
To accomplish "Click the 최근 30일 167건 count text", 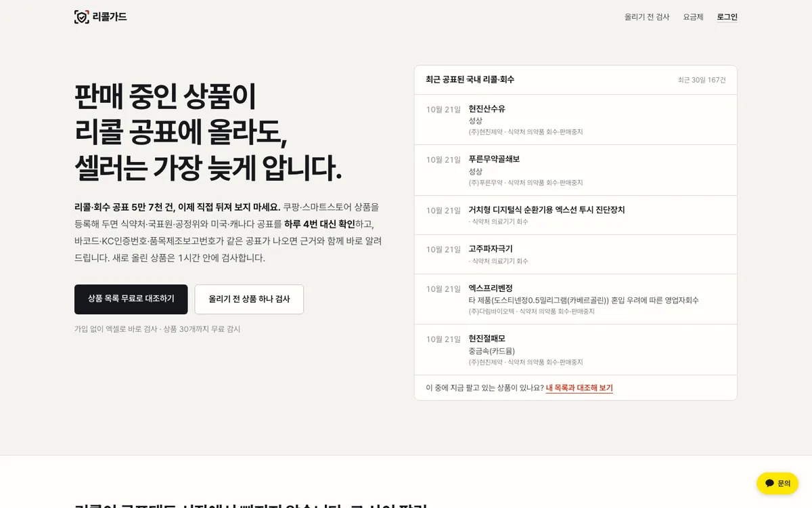I will 702,80.
